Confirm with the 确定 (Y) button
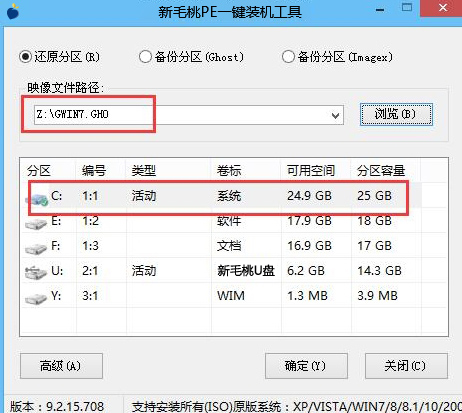This screenshot has height=413, width=462. click(306, 366)
